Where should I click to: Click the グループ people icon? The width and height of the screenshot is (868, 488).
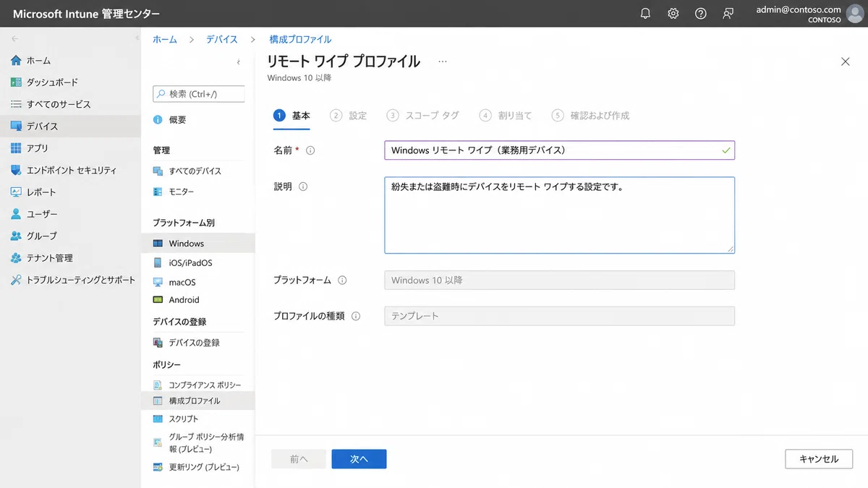point(16,236)
